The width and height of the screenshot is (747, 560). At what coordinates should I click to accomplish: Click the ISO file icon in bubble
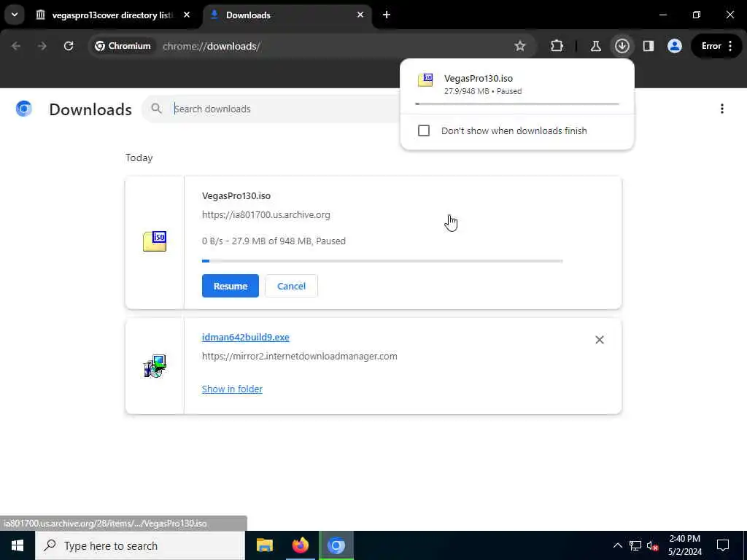point(425,79)
